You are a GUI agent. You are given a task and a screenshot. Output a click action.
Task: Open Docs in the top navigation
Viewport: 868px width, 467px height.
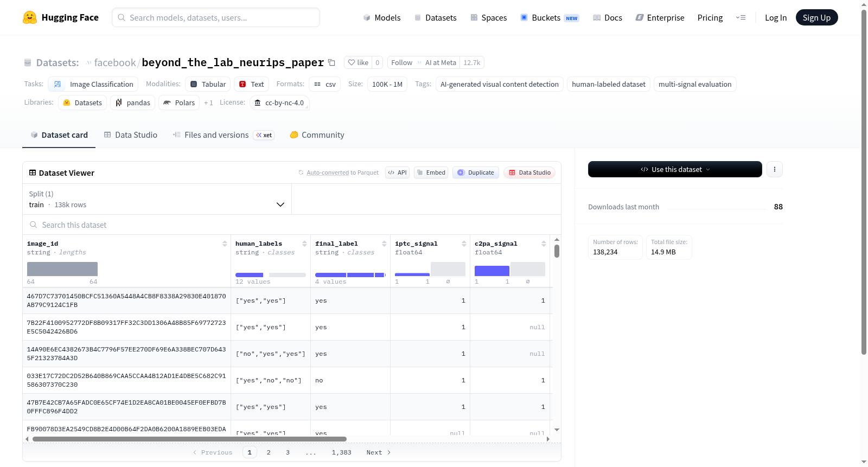point(608,17)
